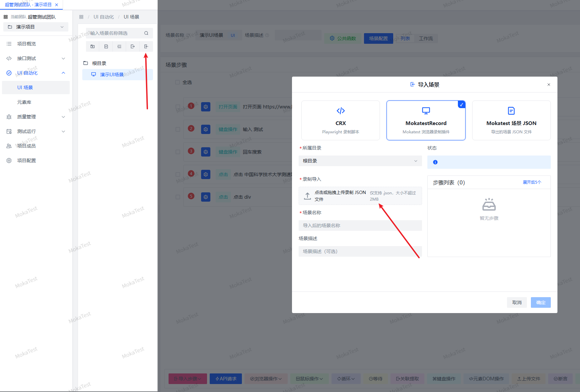Screen dimensions: 580x392
Task: Click the indent-list toolbar icon in the scene tree
Action: (x=119, y=46)
